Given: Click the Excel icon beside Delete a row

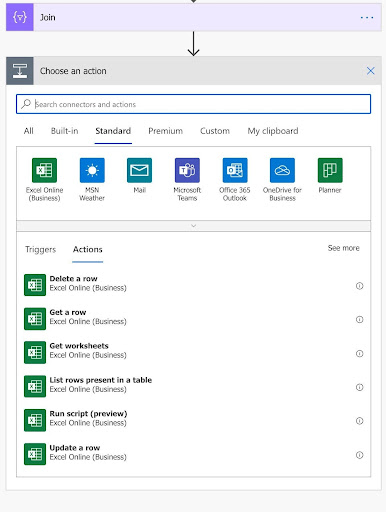Looking at the screenshot, I should click(x=35, y=285).
